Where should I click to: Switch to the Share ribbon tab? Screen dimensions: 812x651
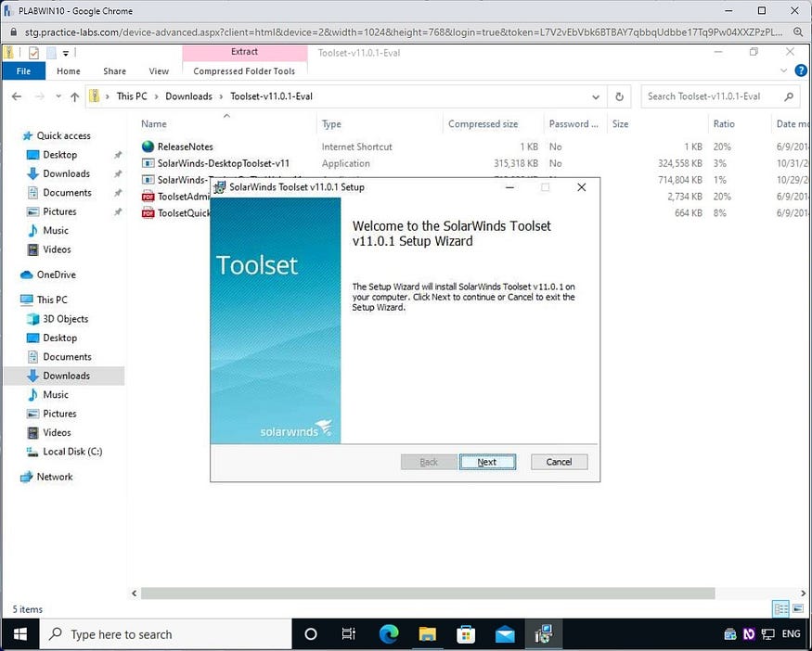pos(114,70)
